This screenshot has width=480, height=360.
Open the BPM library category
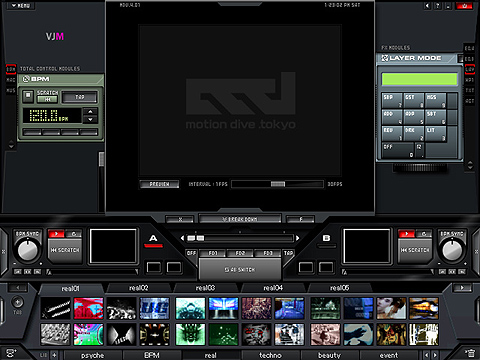[152, 355]
